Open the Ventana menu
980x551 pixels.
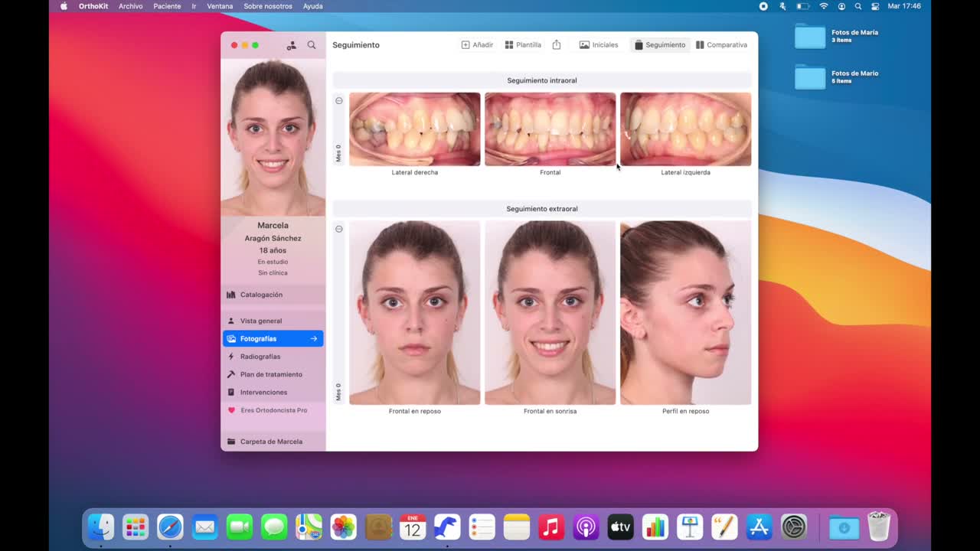tap(220, 6)
